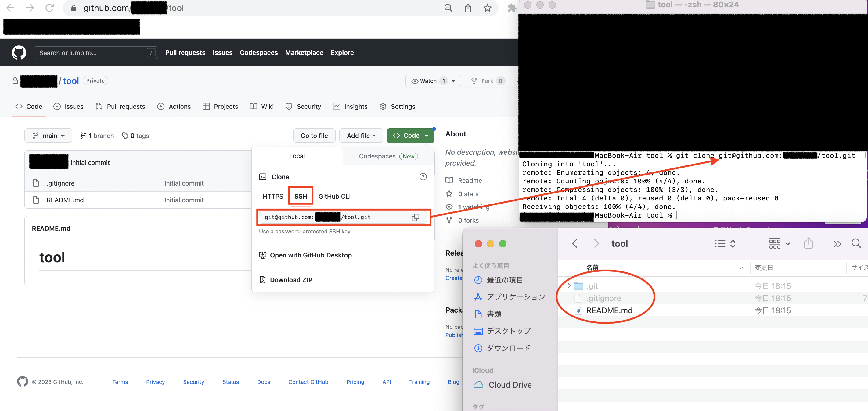Screen dimensions: 868x411
Task: Click the Finder share toolbar icon
Action: pyautogui.click(x=809, y=243)
